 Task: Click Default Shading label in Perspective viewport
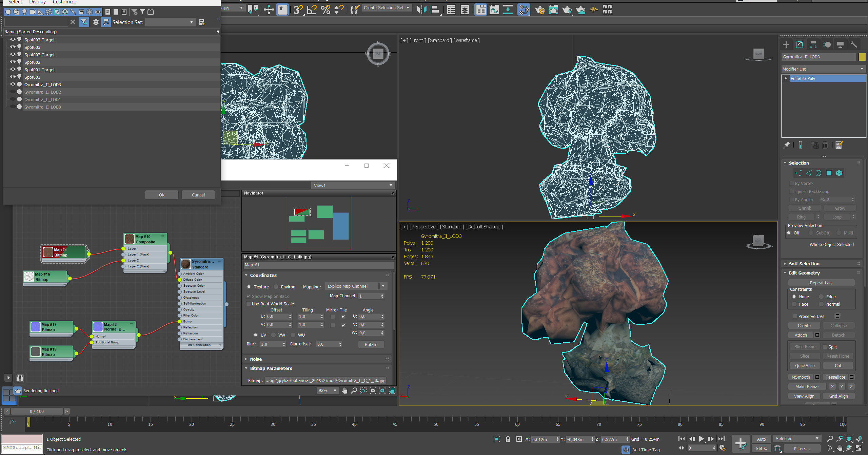tap(484, 227)
